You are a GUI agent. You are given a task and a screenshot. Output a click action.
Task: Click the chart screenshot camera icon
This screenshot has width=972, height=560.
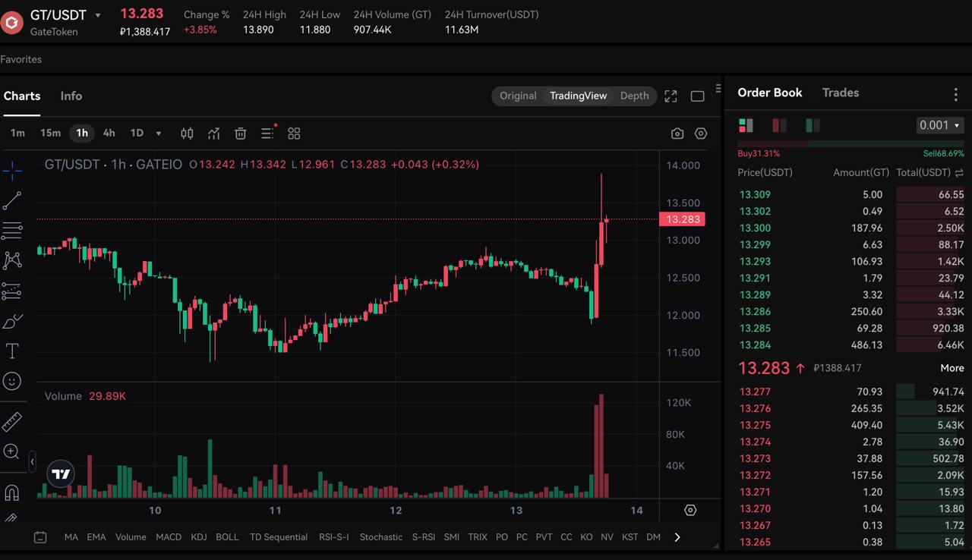pyautogui.click(x=677, y=134)
